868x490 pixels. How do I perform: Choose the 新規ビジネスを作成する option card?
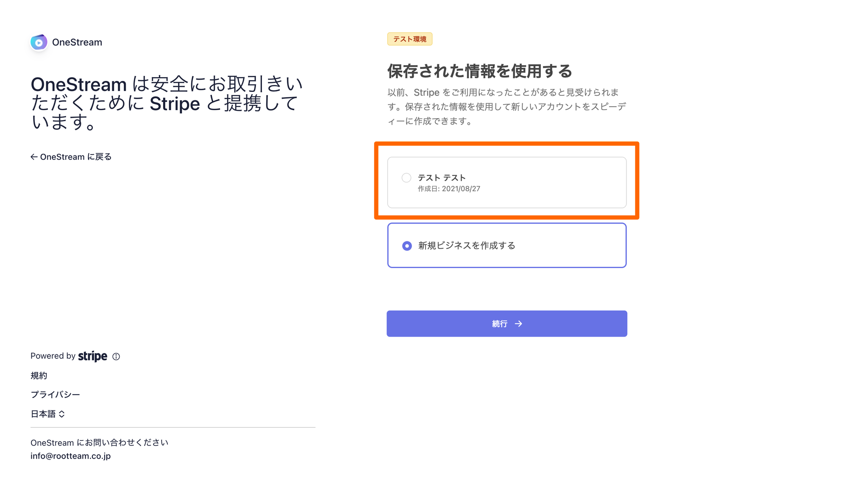(507, 246)
